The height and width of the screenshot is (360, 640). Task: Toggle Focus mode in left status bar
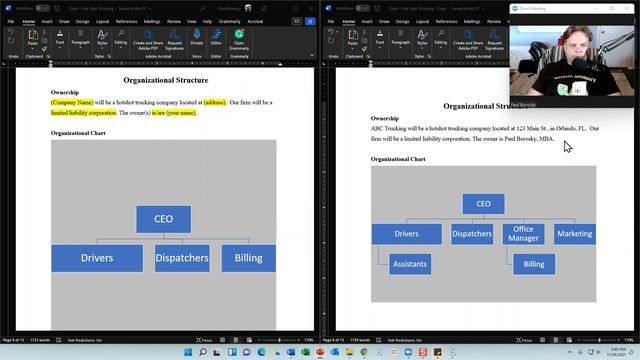point(204,340)
